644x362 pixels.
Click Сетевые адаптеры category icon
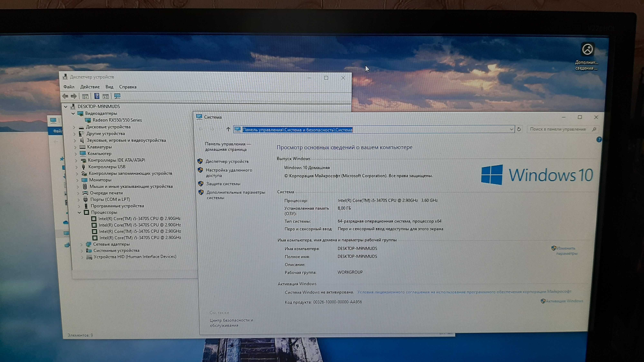(88, 244)
